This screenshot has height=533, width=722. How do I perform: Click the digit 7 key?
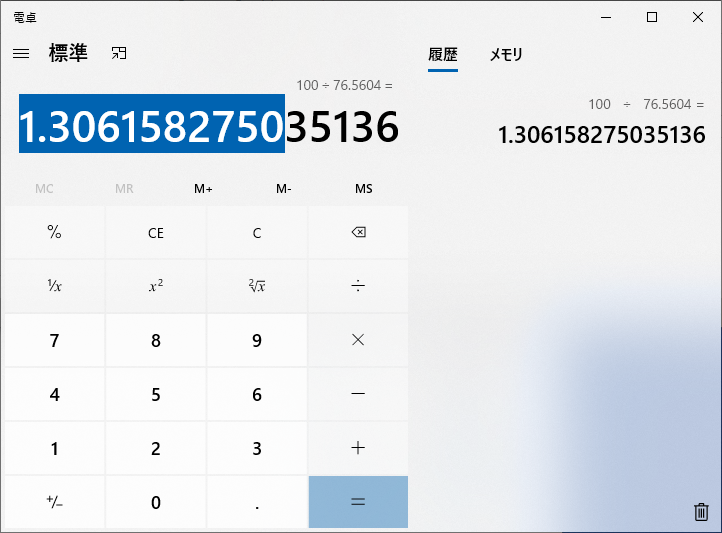55,340
